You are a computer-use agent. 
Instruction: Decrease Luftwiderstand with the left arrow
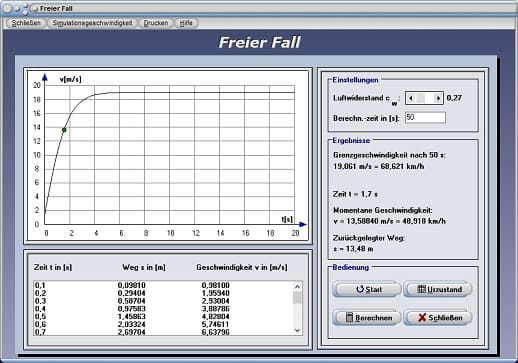point(411,98)
